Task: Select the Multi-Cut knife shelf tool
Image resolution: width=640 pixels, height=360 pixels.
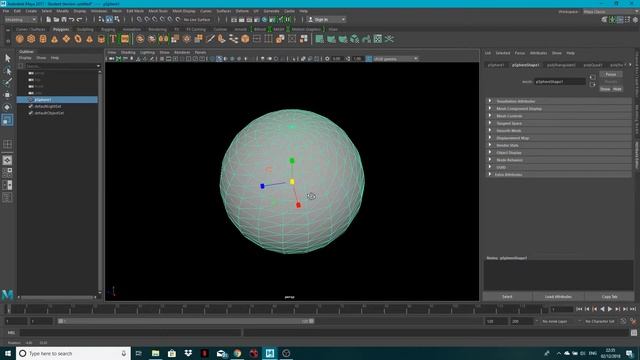Action: click(211, 39)
